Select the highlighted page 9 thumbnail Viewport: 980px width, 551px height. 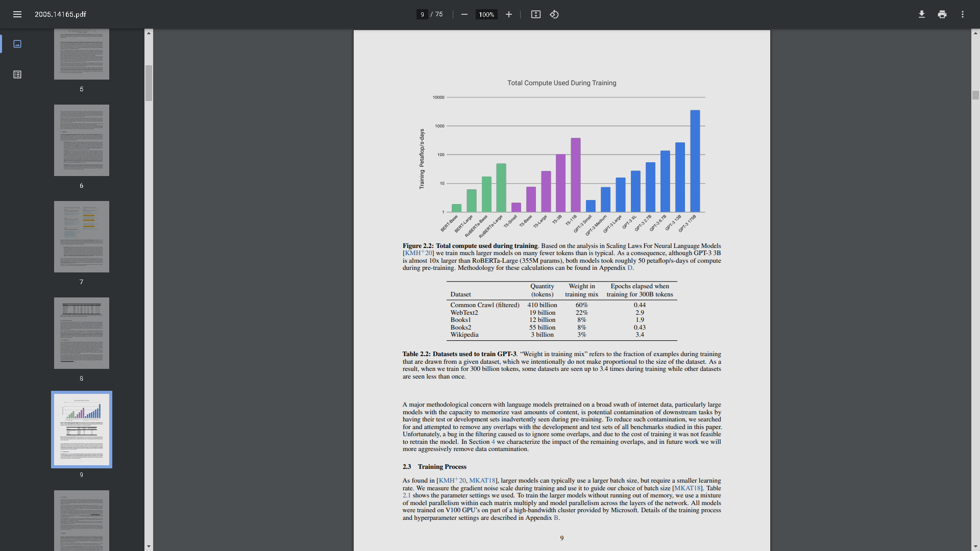click(x=82, y=430)
